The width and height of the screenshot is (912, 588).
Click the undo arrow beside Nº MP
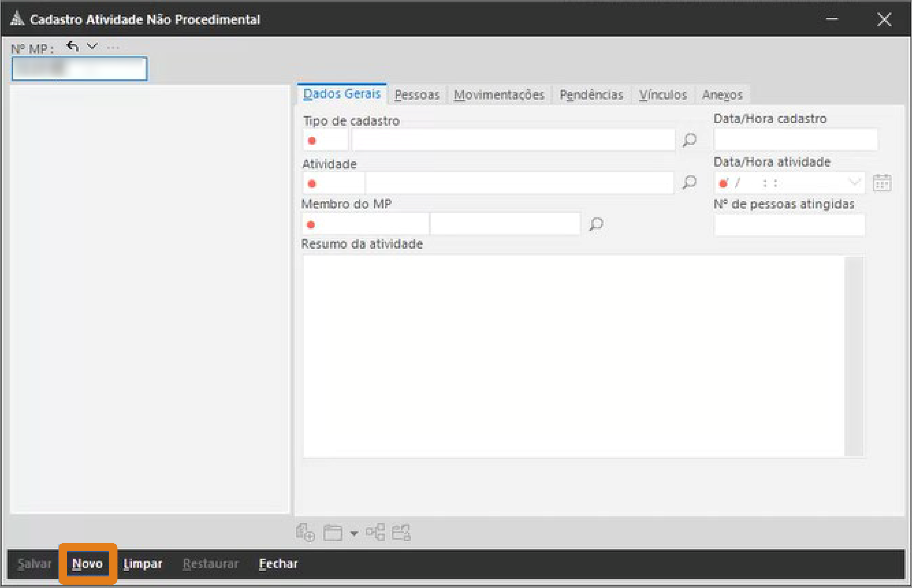coord(72,46)
